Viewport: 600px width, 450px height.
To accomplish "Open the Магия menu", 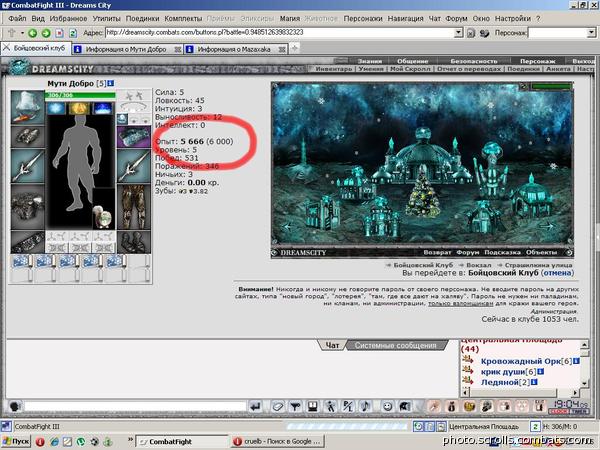I will 290,18.
